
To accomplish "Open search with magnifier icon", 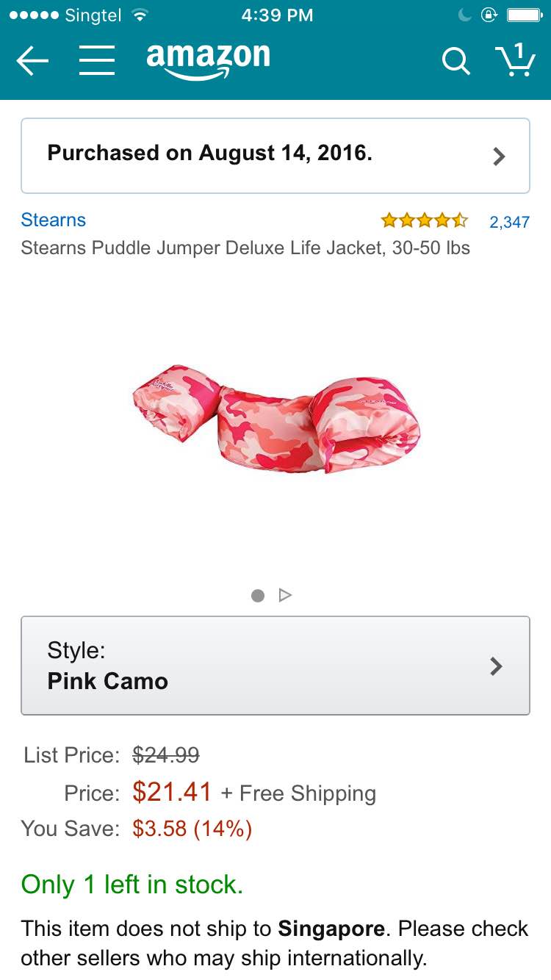I will pyautogui.click(x=455, y=61).
